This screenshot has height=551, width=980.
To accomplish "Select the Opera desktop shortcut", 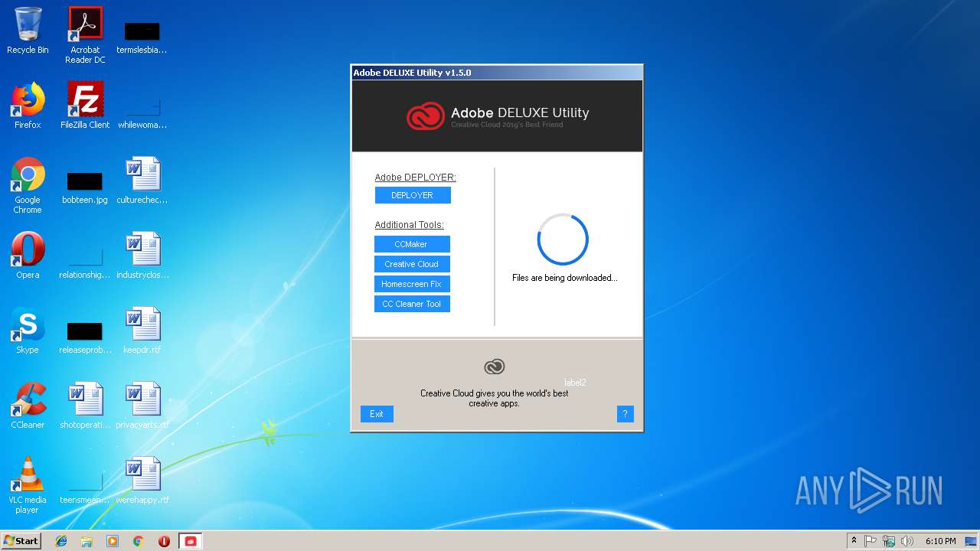I will [x=28, y=256].
